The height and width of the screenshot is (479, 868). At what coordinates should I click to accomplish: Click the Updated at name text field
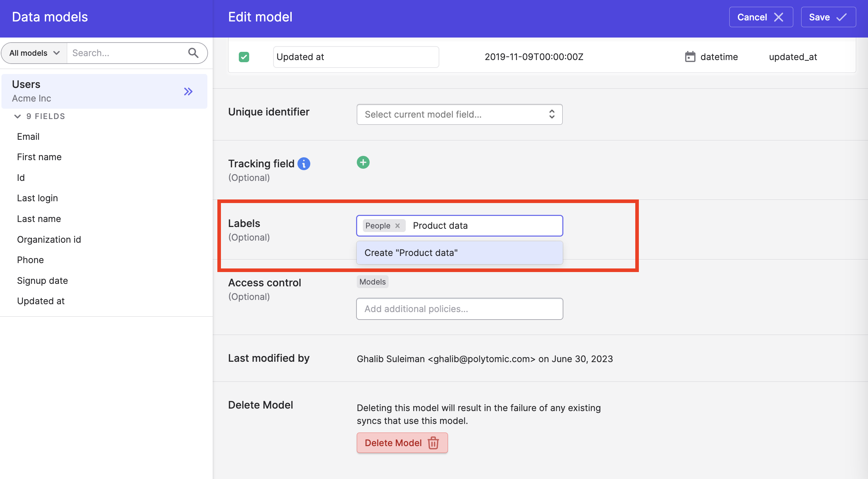click(356, 57)
